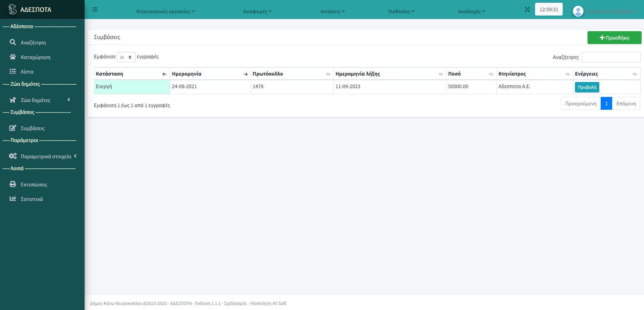The width and height of the screenshot is (644, 310).
Task: Click the ΑΔΕΣΠΟΤΑ logo icon
Action: [x=13, y=9]
